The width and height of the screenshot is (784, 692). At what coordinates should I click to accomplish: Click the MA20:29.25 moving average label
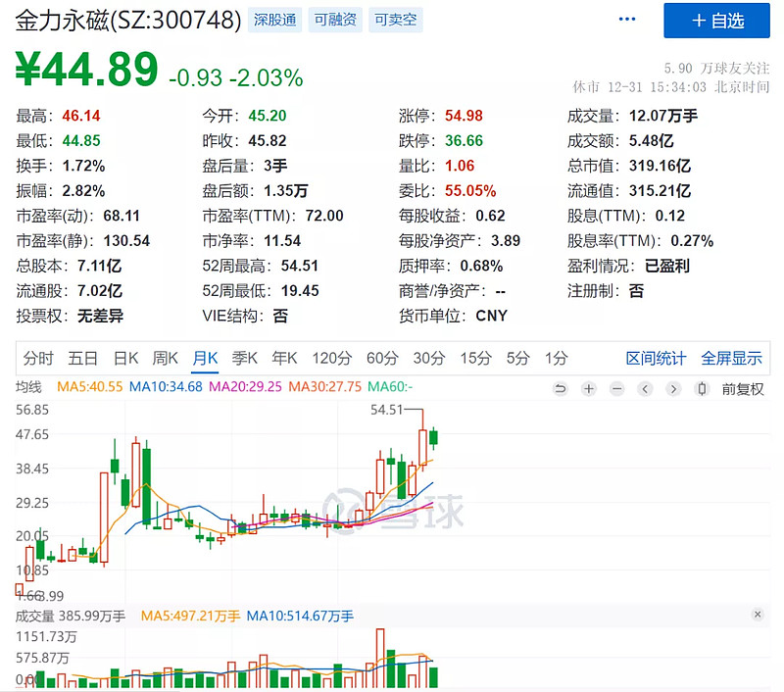coord(245,386)
